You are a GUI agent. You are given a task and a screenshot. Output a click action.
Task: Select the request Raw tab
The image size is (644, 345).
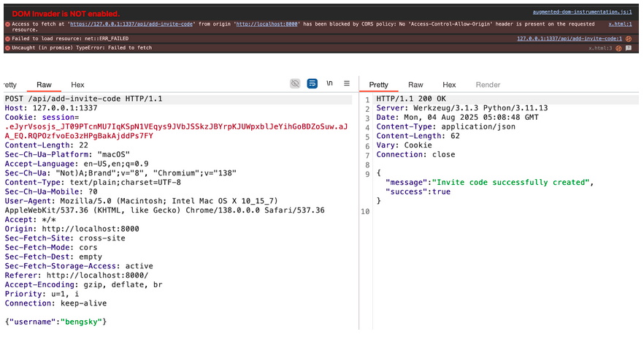click(44, 85)
